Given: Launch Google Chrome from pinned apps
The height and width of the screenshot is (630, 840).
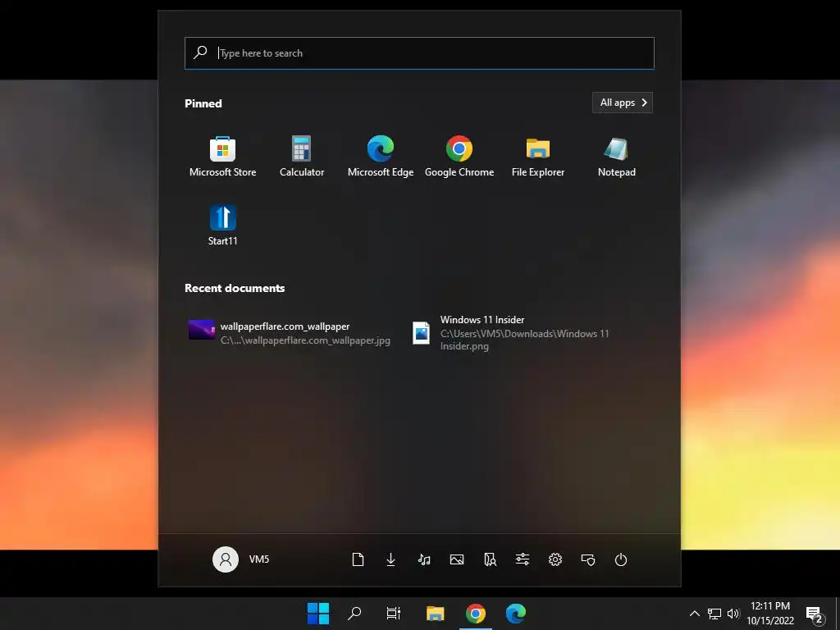Looking at the screenshot, I should [459, 157].
